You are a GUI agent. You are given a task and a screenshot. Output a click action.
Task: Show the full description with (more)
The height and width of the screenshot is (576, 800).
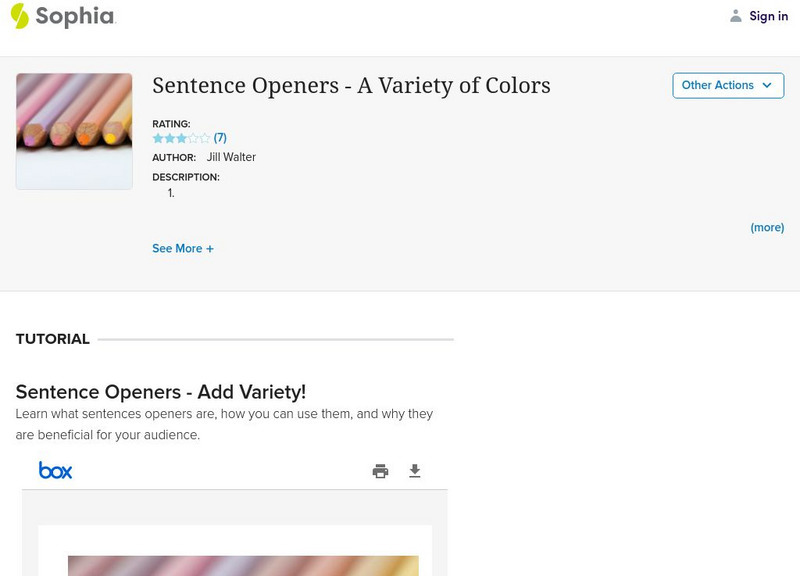coord(767,227)
